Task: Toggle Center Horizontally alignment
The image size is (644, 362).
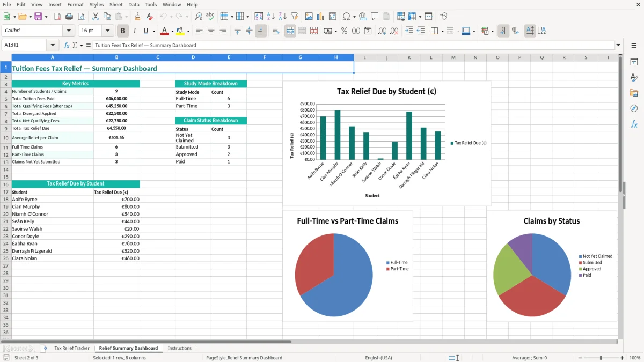Action: coord(211,31)
